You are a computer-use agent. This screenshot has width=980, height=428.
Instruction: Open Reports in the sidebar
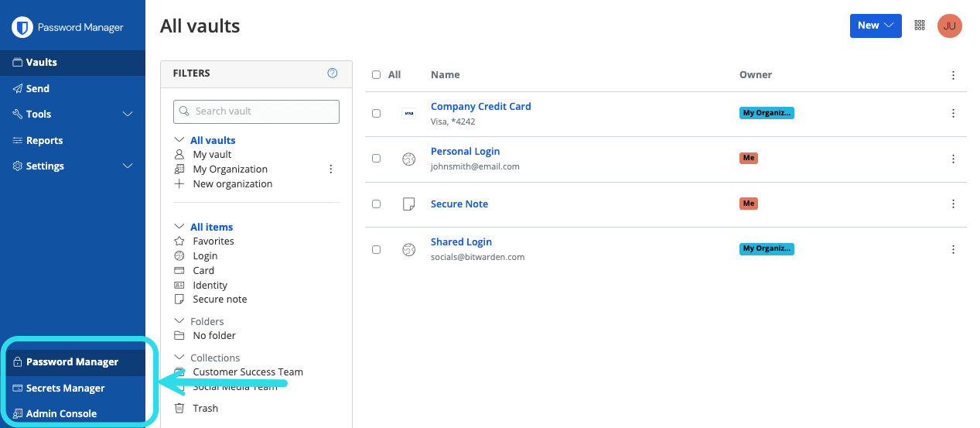pos(73,140)
